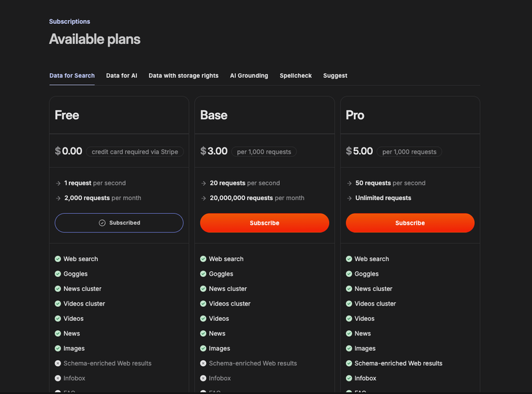
Task: Click the green checkmark beside Web search in Free plan
Action: (58, 258)
